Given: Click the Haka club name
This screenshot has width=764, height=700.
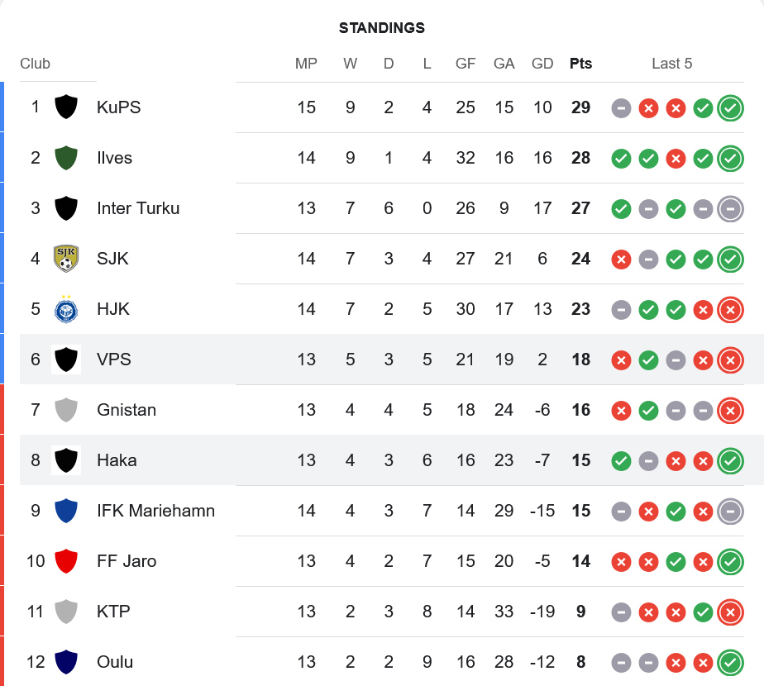Looking at the screenshot, I should (117, 460).
